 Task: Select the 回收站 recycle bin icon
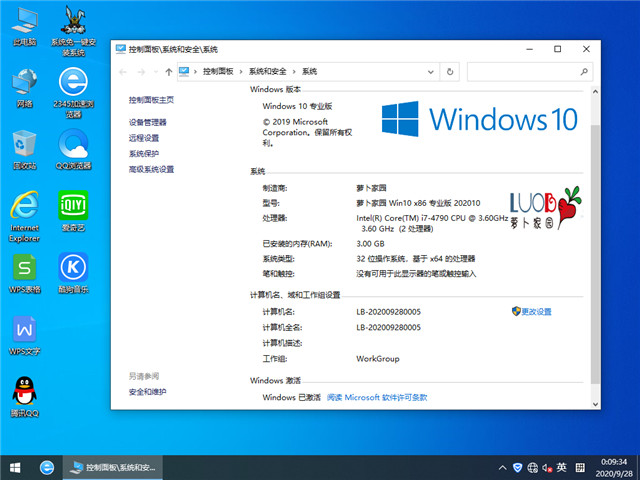[x=24, y=150]
